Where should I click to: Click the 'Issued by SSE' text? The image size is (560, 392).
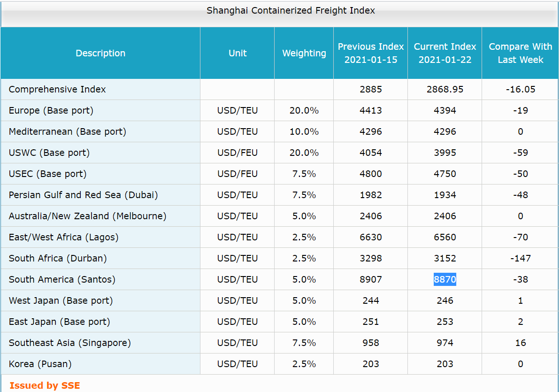click(45, 385)
